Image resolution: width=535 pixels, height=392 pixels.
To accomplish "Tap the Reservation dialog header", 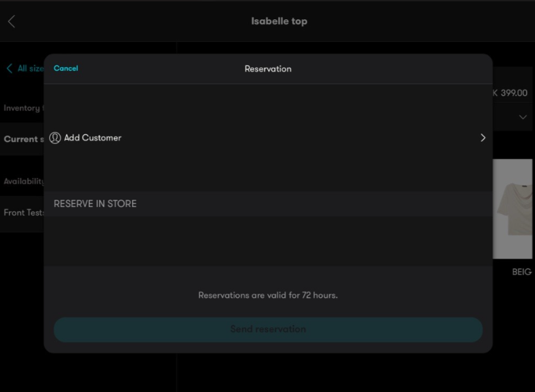I will [267, 68].
